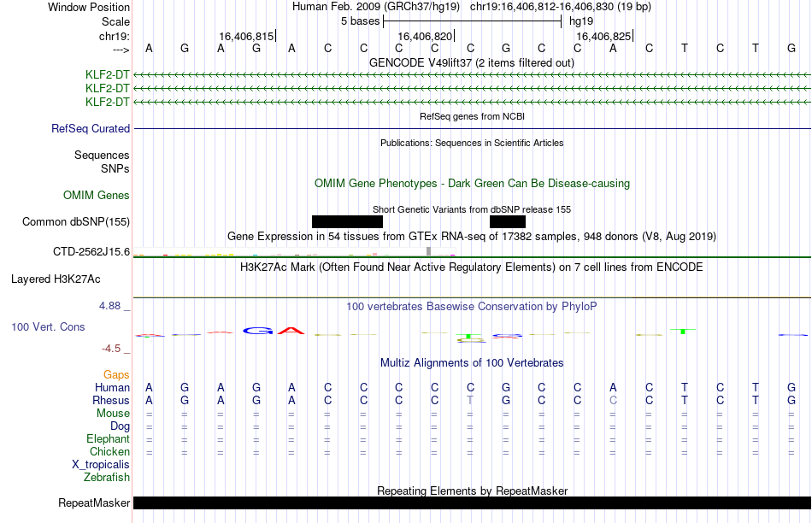
Task: Click the RefSeq Curated track label
Action: tap(91, 128)
